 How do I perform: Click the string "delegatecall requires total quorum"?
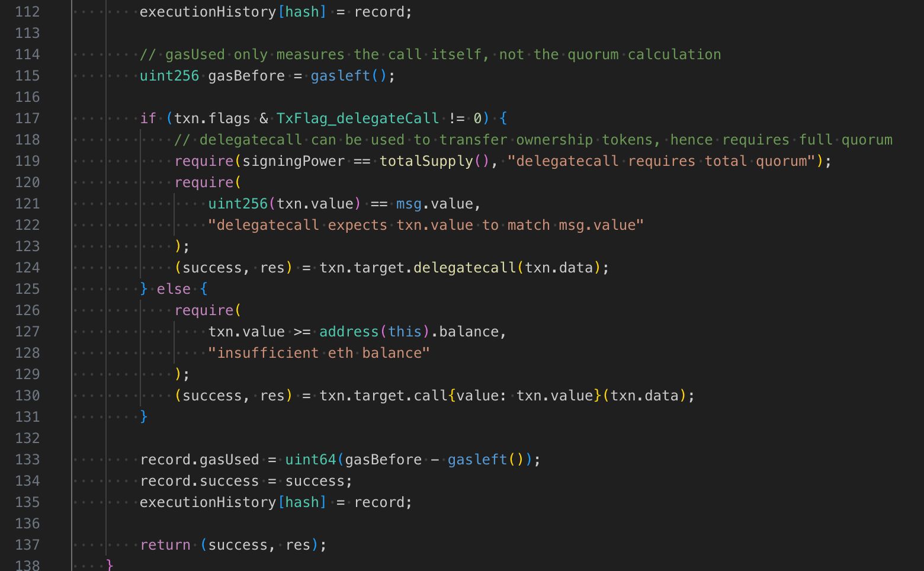(662, 161)
